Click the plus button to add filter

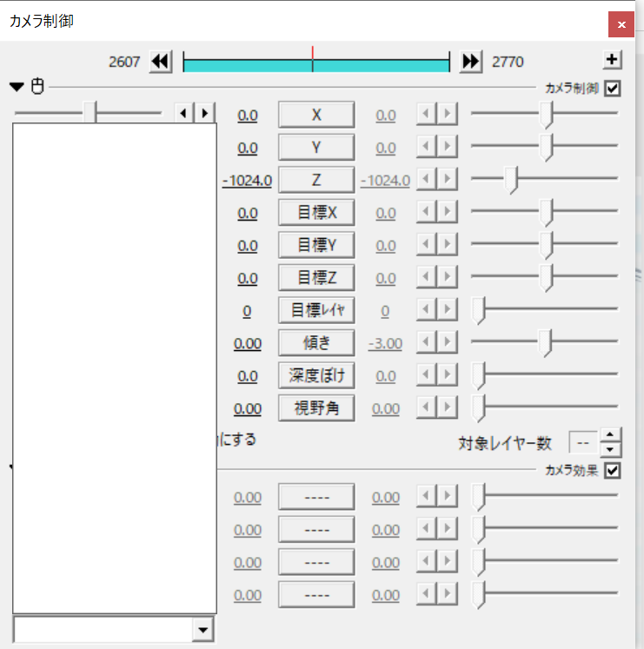pyautogui.click(x=613, y=60)
